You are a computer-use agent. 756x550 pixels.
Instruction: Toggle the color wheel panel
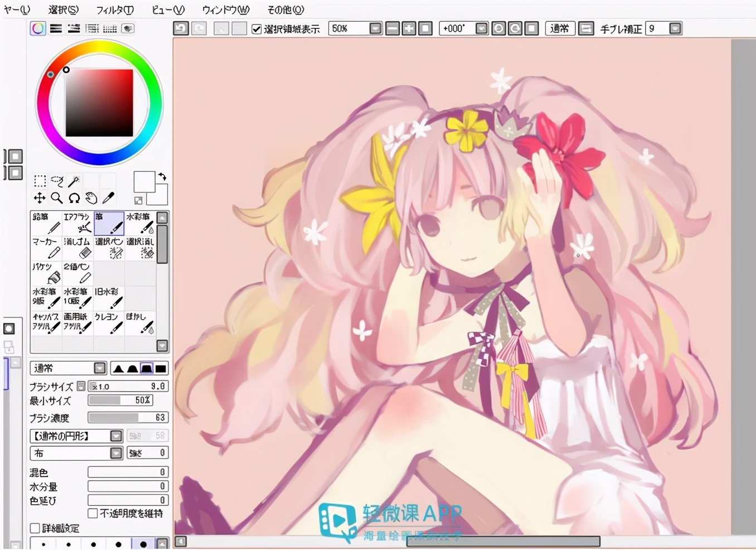[38, 28]
